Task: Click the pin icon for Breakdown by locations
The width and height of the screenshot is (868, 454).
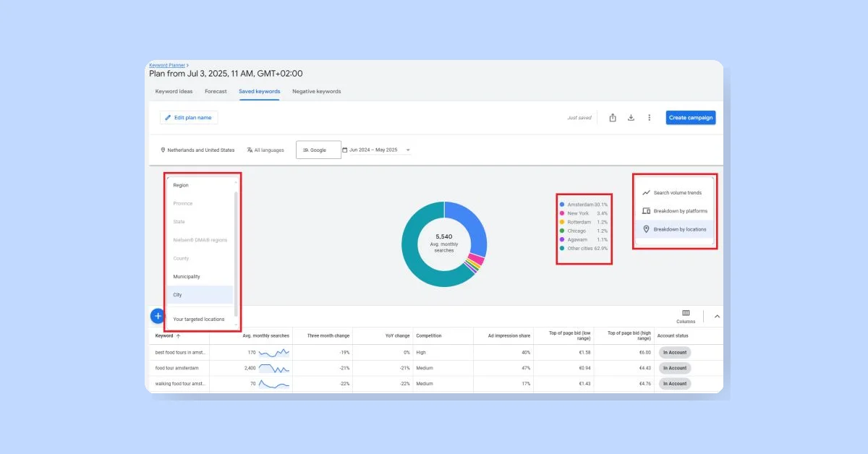Action: click(646, 229)
